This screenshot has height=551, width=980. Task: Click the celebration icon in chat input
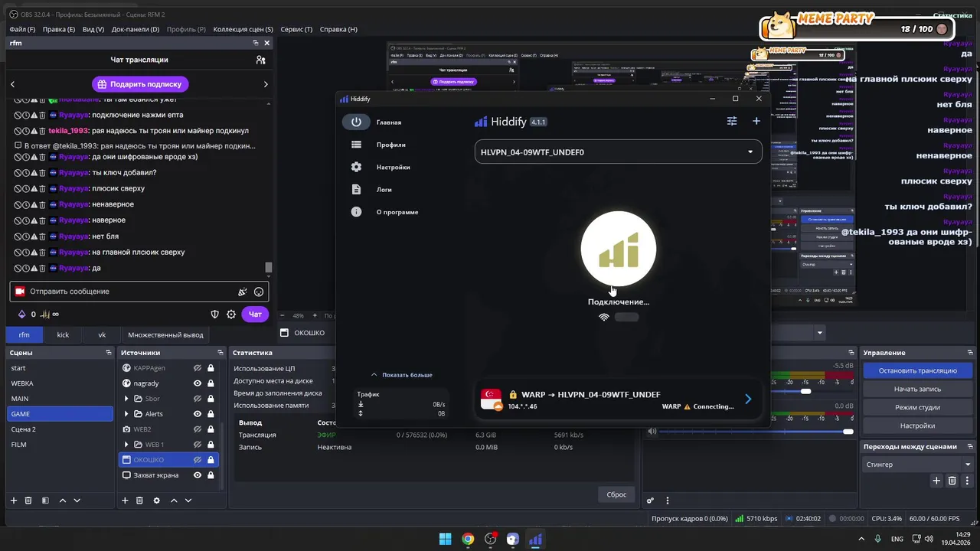[x=243, y=292]
